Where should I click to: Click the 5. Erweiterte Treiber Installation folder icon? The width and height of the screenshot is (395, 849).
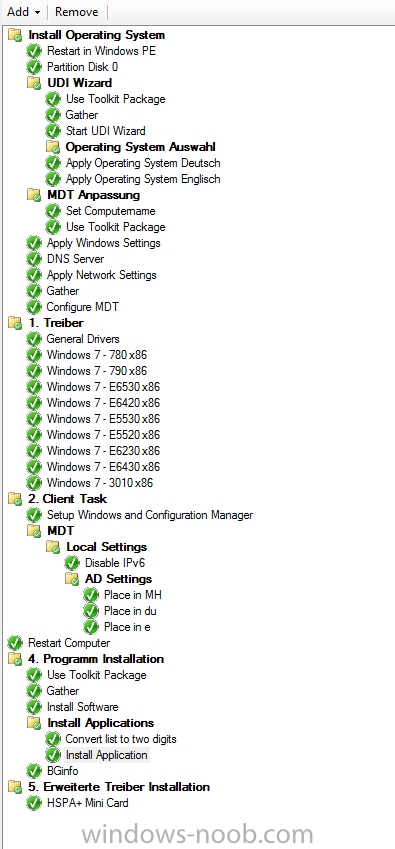point(15,787)
